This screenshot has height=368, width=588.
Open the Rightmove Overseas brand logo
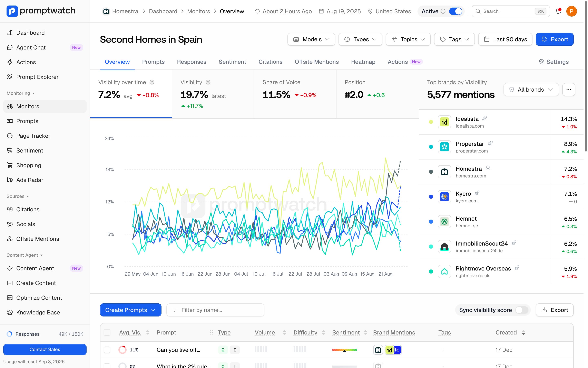point(444,272)
